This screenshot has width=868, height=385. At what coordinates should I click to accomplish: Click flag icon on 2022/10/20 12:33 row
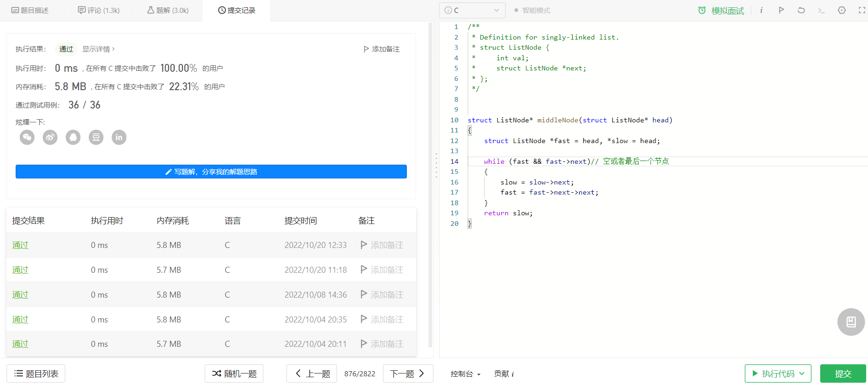pyautogui.click(x=364, y=245)
